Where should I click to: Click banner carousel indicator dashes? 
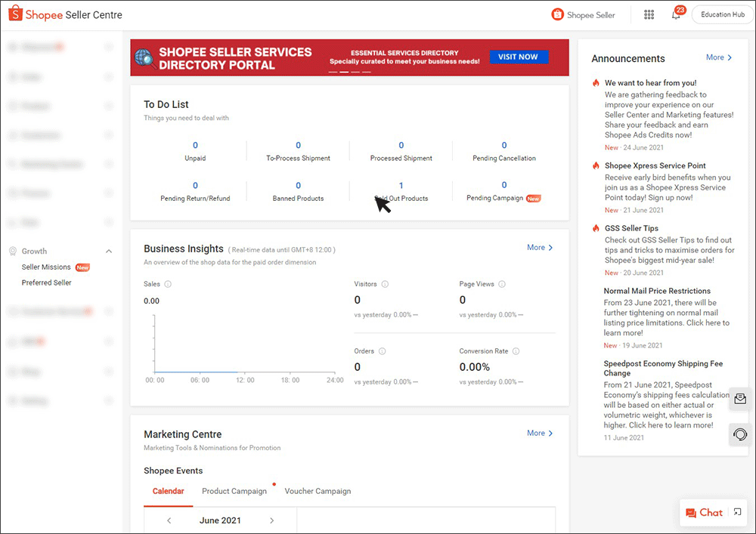click(349, 72)
